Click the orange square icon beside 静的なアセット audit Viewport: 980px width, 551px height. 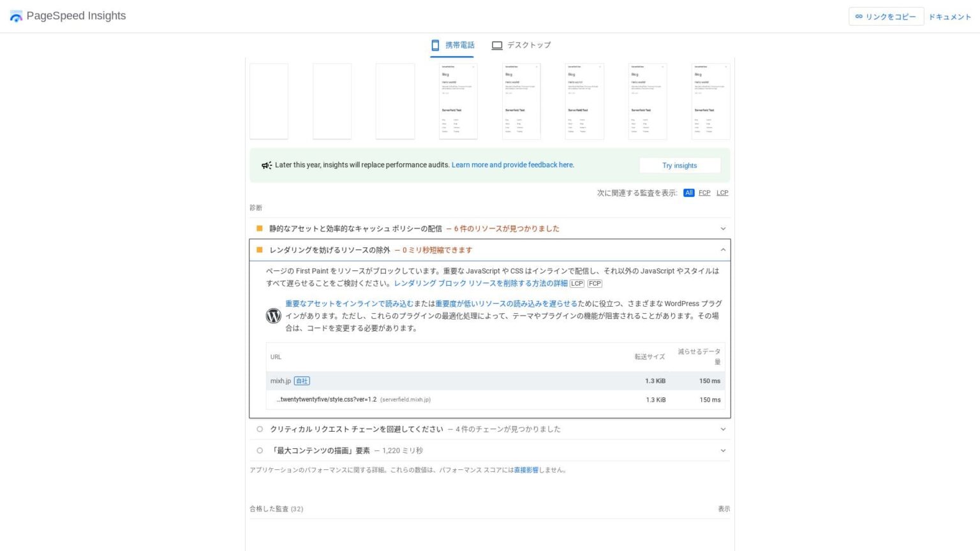click(259, 228)
